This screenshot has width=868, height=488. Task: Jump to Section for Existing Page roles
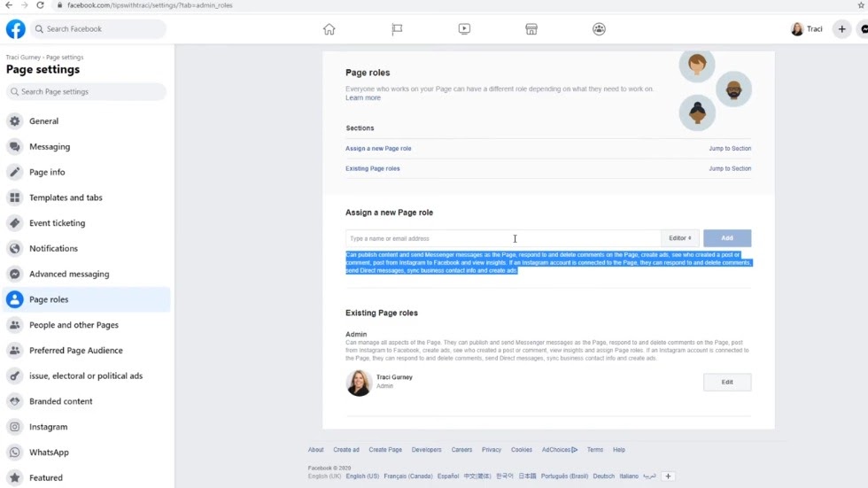coord(730,168)
